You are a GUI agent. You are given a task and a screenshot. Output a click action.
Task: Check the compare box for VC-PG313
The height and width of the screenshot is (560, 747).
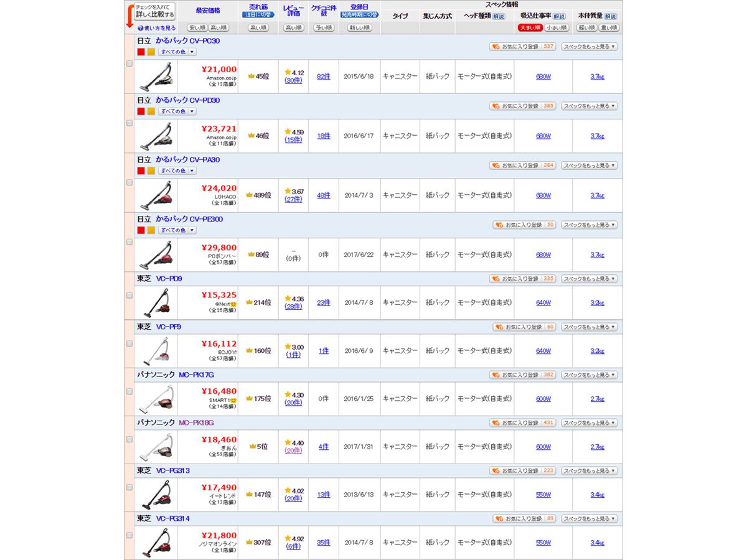coord(129,487)
